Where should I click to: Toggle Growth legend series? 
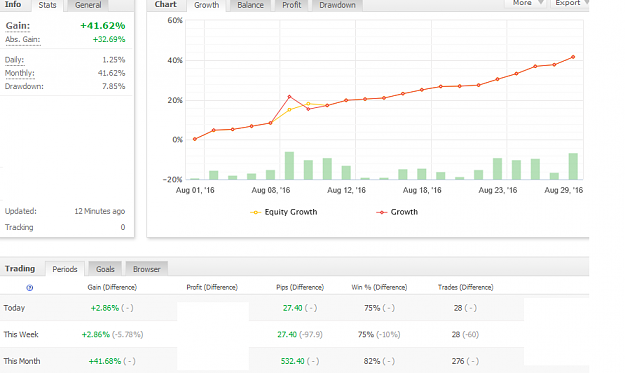coord(397,212)
